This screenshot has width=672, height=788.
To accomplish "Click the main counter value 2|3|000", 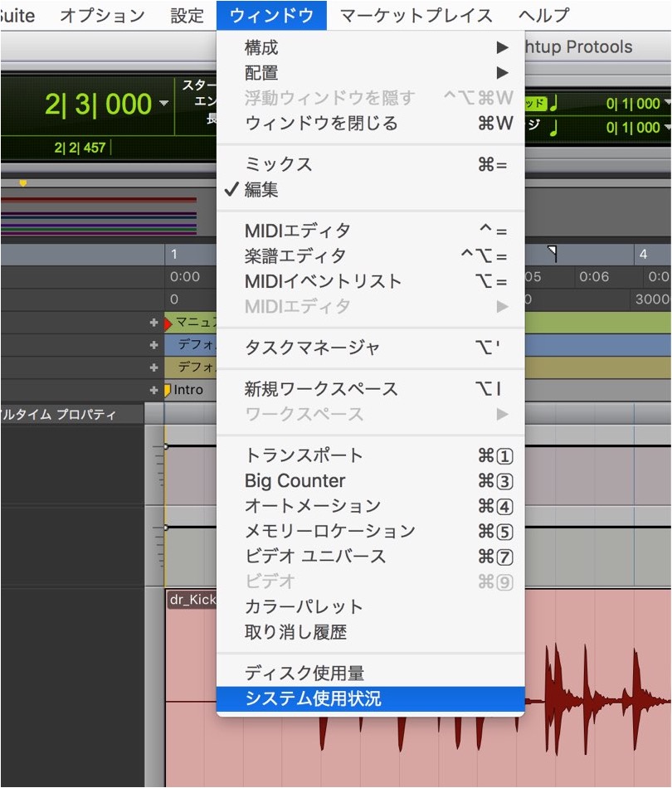I will click(99, 104).
